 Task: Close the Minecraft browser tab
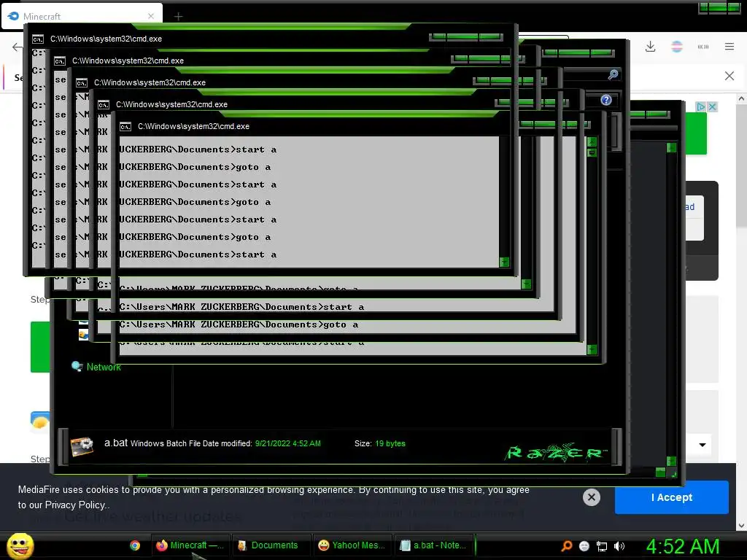point(151,16)
